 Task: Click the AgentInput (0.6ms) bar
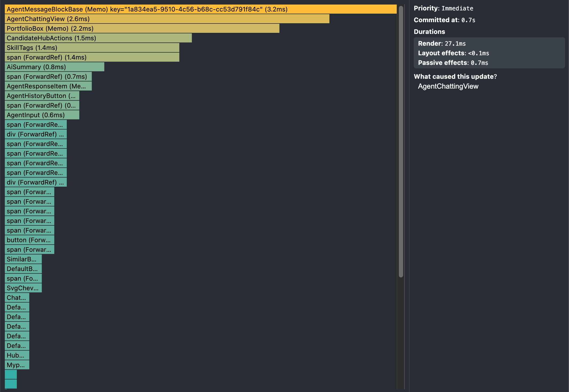(42, 115)
